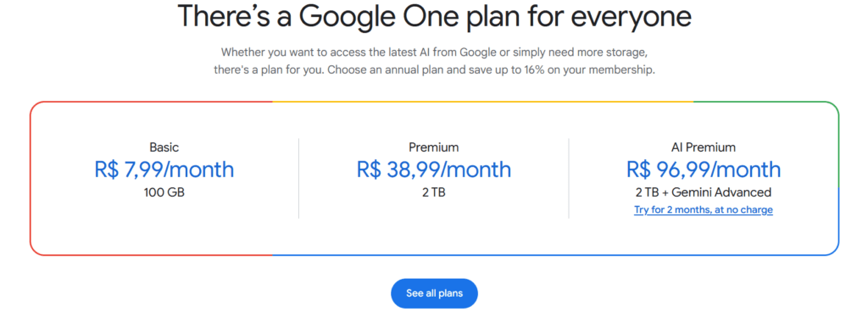
Task: Click the 2 TB label under Premium
Action: click(x=434, y=193)
